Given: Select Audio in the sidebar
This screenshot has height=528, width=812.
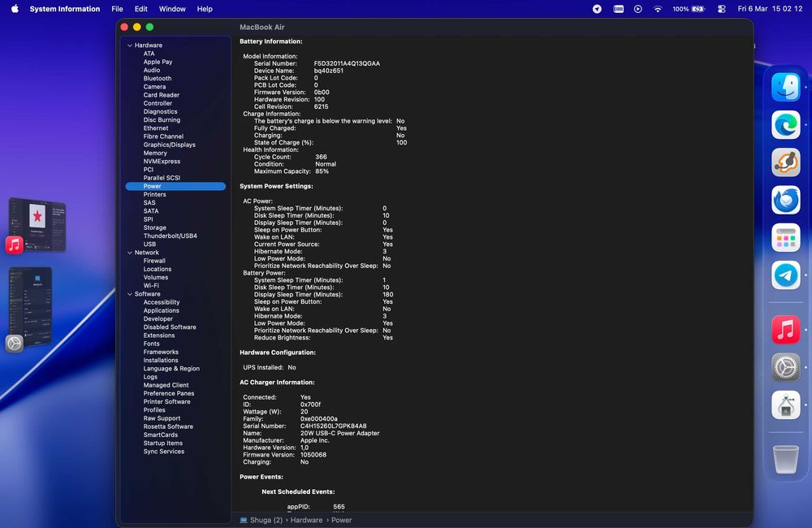Looking at the screenshot, I should coord(151,71).
